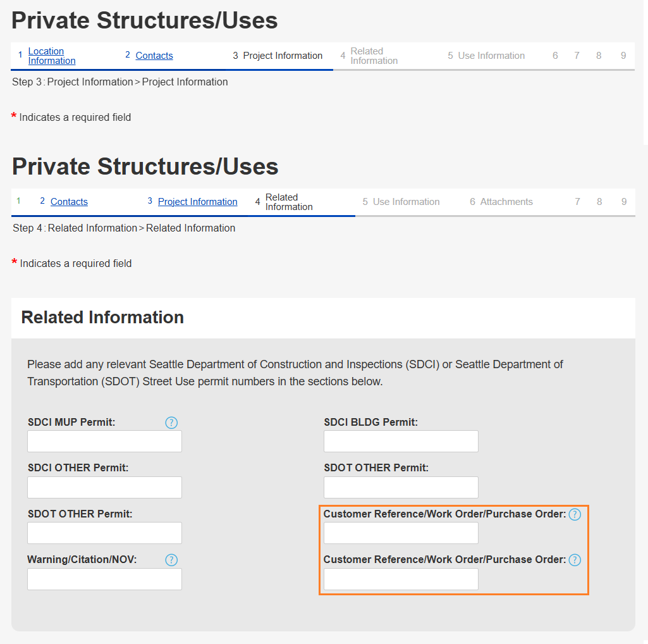Show help for first Customer Reference/Work Order field
648x644 pixels.
575,514
